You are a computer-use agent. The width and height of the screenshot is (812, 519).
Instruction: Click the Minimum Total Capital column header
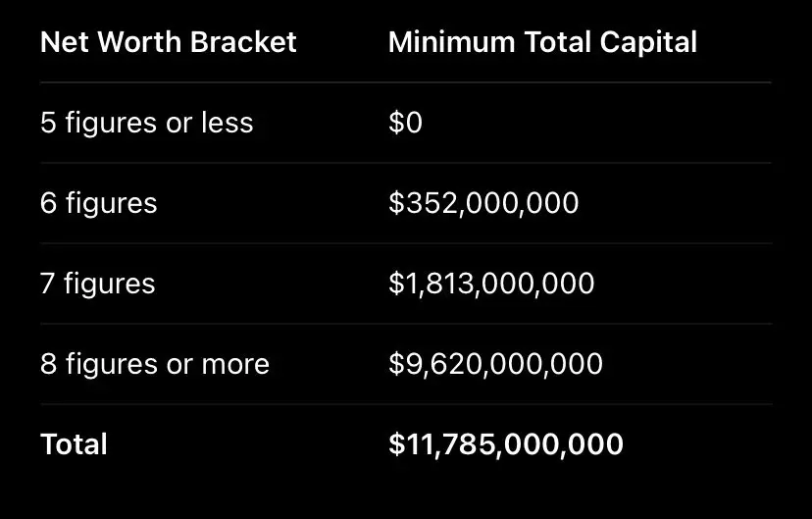tap(542, 42)
